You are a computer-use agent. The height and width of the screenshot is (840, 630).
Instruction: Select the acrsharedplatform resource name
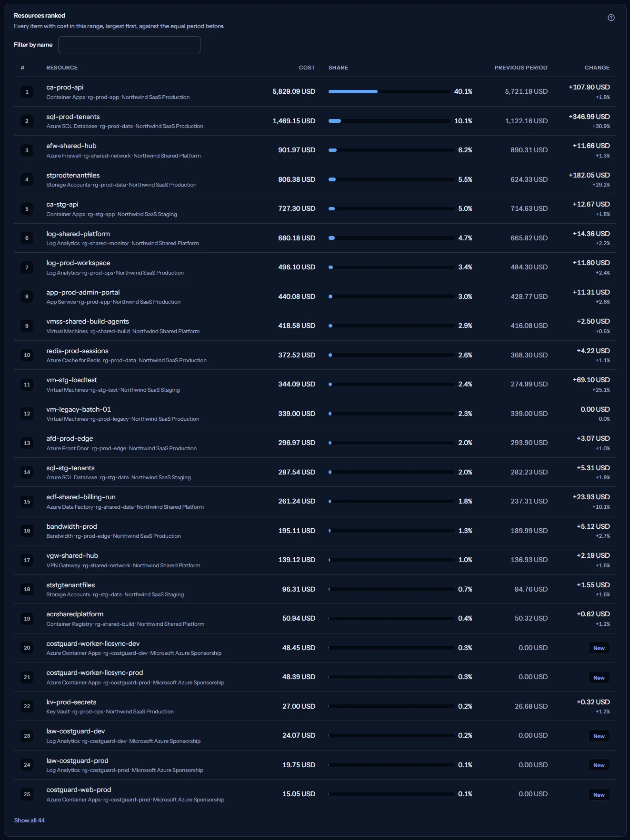75,614
